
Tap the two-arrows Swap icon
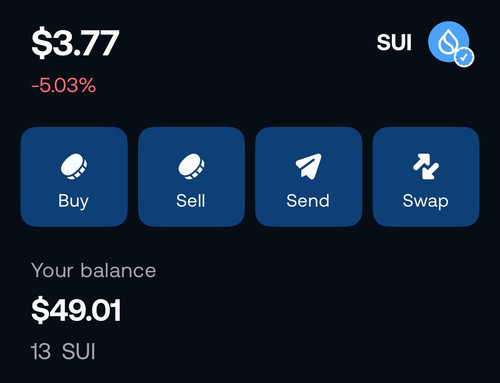click(x=426, y=166)
